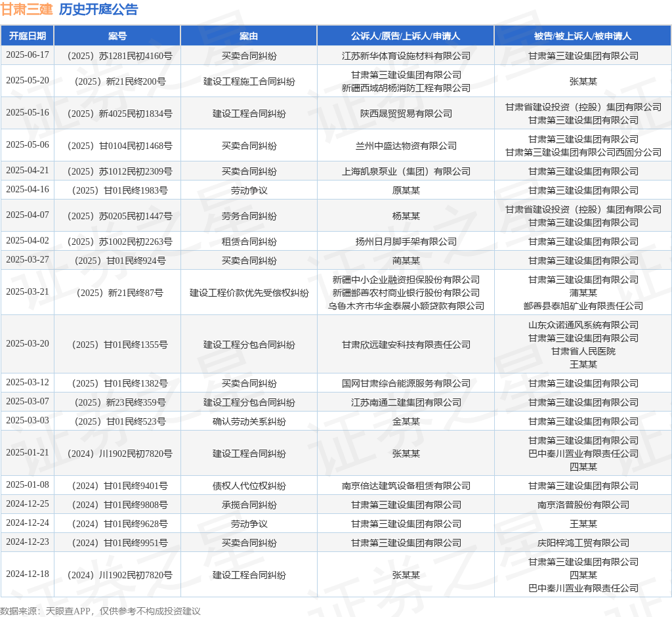Click plaintiff 甘肃欣远建安科技有限责任公司
The image size is (672, 617).
tap(406, 345)
